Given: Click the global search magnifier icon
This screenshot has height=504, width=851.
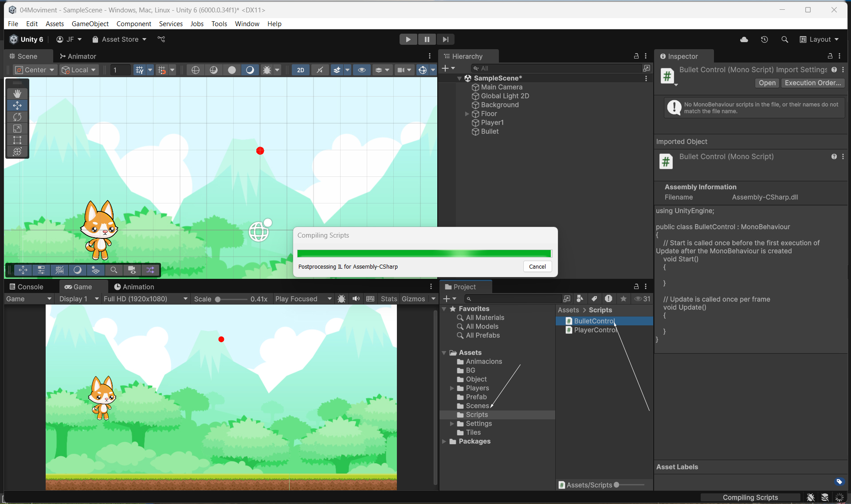Looking at the screenshot, I should click(x=784, y=39).
